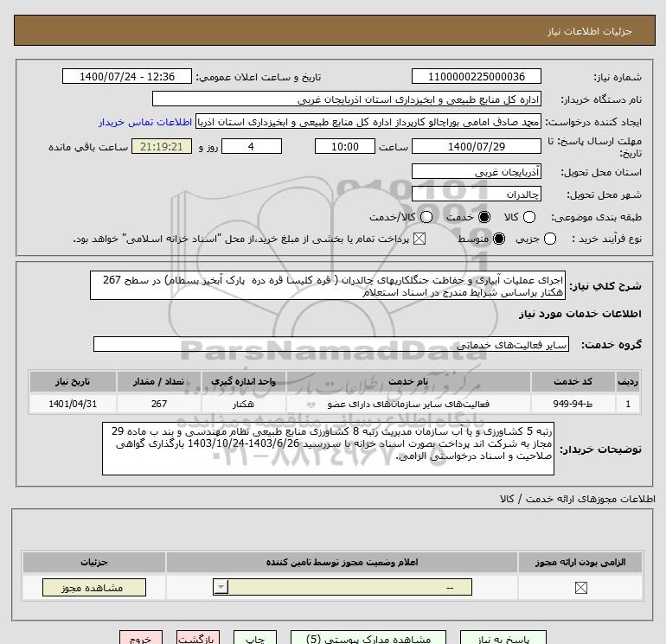Viewport: 666px width, 644px height.
Task: Click the اعلام وضعیت مجوز توسط تامین کننده header
Action: tap(342, 562)
